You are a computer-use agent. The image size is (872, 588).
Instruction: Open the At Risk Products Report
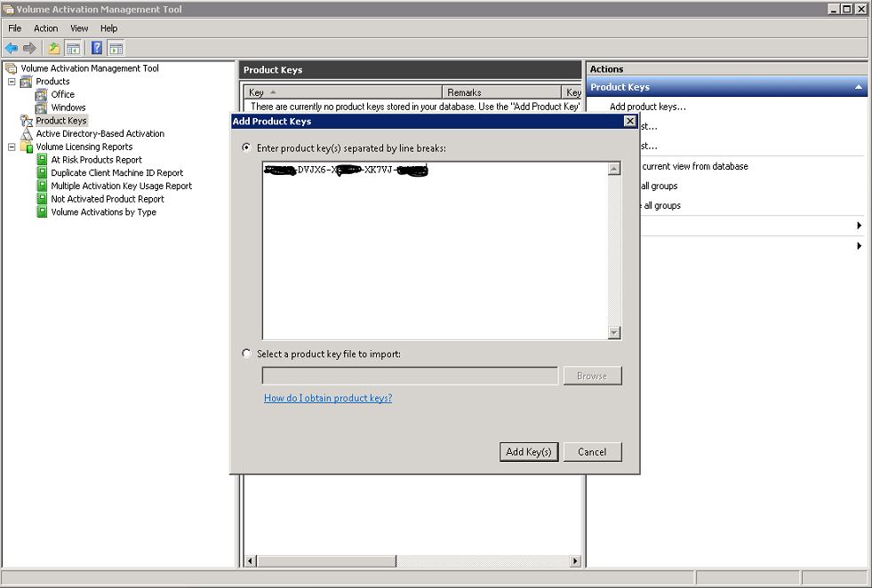click(96, 159)
